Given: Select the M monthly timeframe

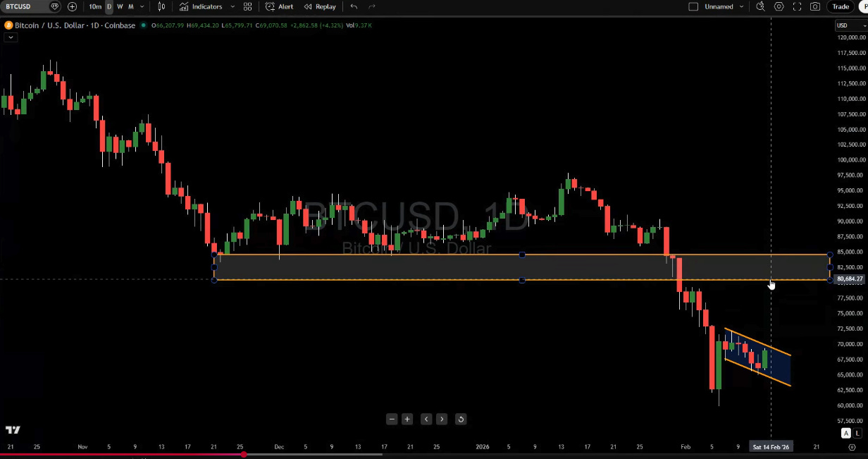Looking at the screenshot, I should pyautogui.click(x=131, y=6).
